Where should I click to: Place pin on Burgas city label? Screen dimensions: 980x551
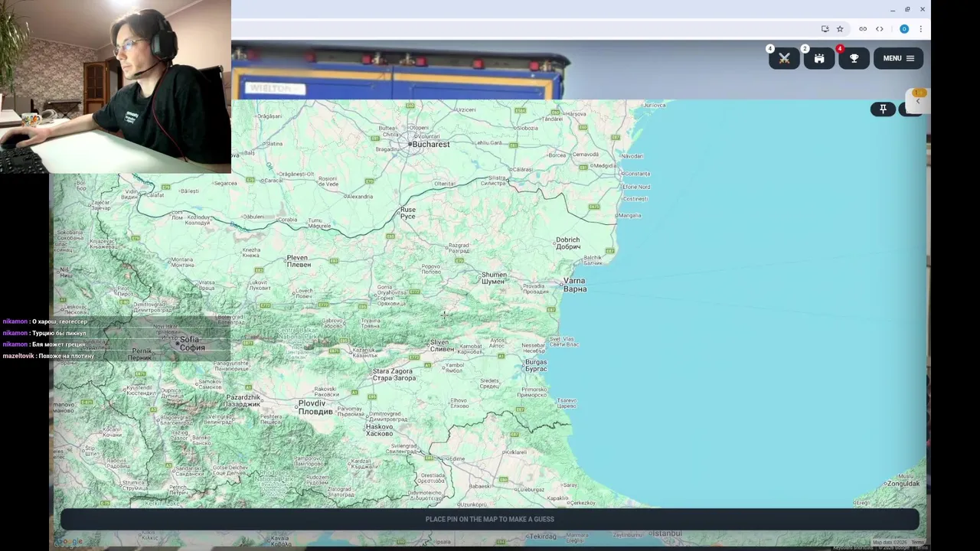point(536,365)
